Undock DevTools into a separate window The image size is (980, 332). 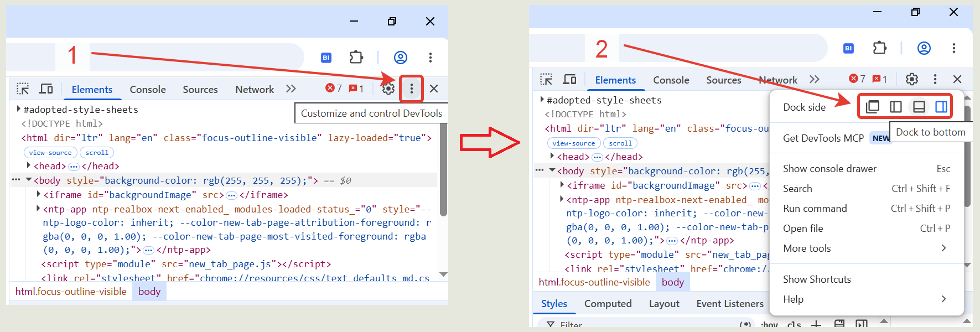pyautogui.click(x=873, y=107)
